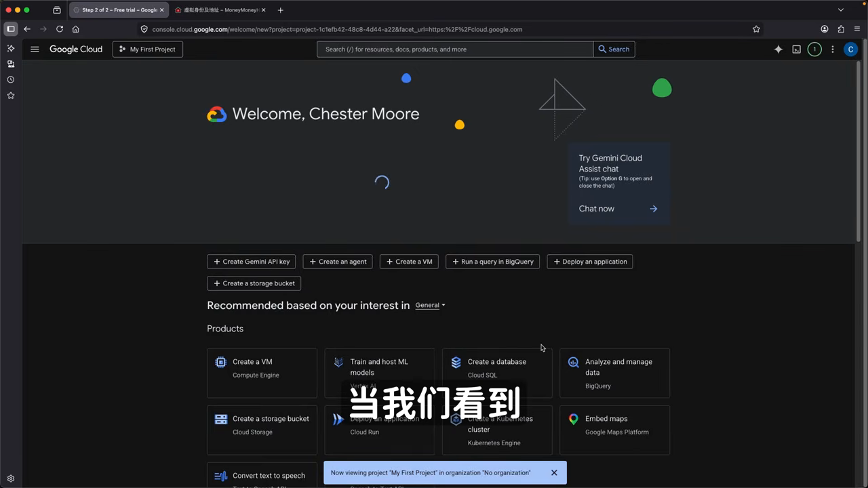
Task: Dismiss the project notification toast
Action: pyautogui.click(x=554, y=473)
